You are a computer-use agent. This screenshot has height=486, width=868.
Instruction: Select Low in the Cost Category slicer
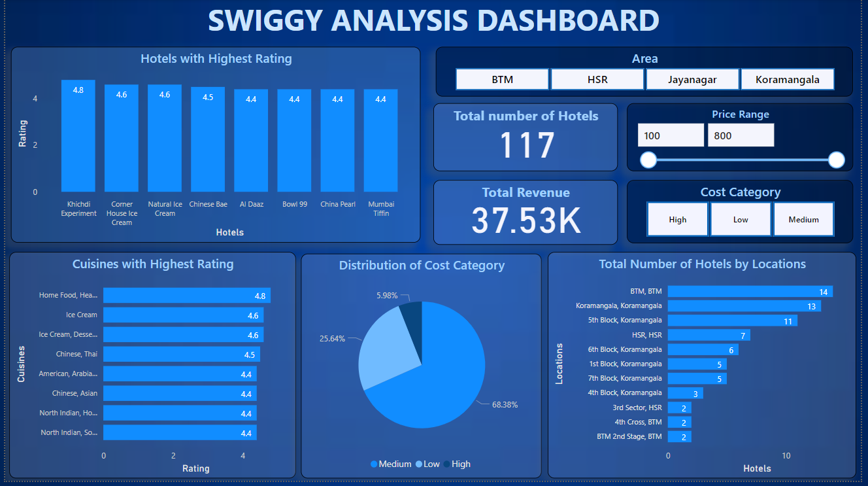(x=740, y=219)
